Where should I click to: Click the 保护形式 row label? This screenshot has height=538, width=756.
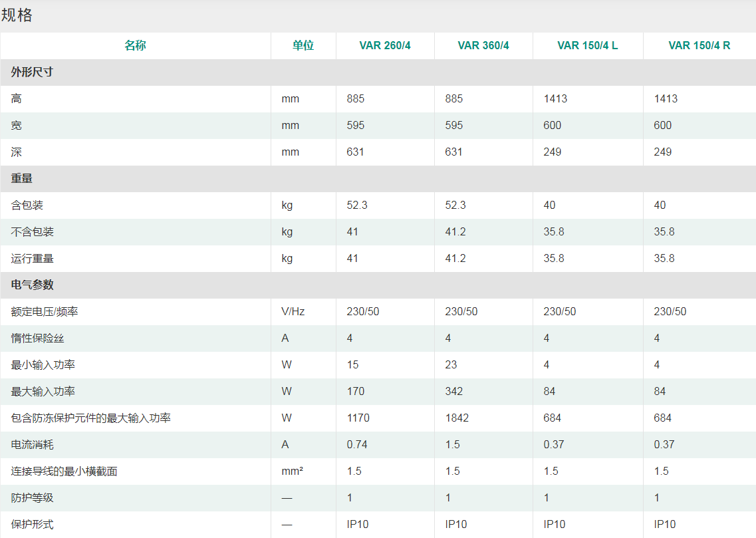33,525
